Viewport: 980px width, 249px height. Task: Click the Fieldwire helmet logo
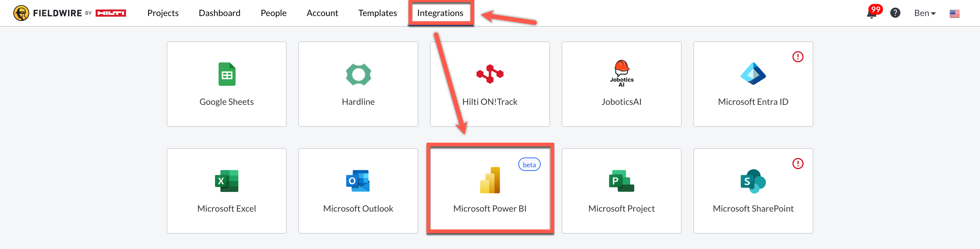coord(21,13)
